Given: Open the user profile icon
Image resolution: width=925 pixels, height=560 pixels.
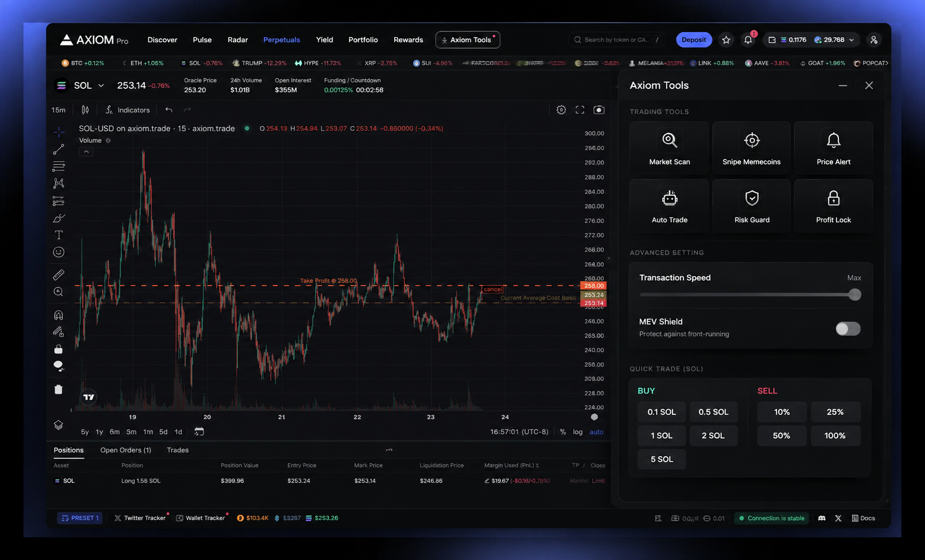Looking at the screenshot, I should point(874,40).
